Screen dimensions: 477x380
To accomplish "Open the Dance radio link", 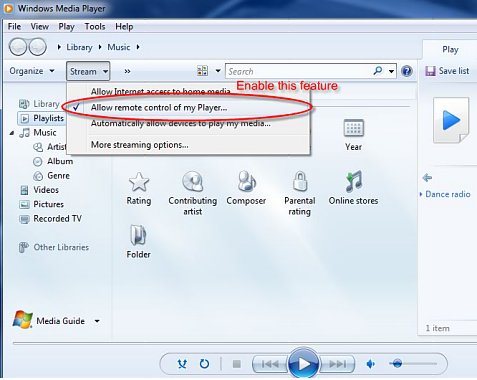I will 448,194.
